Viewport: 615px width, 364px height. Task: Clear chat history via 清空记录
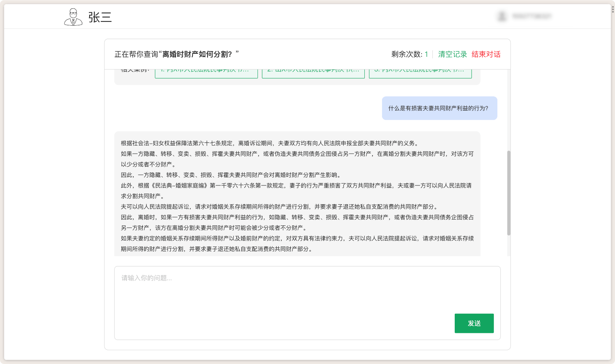pos(452,54)
